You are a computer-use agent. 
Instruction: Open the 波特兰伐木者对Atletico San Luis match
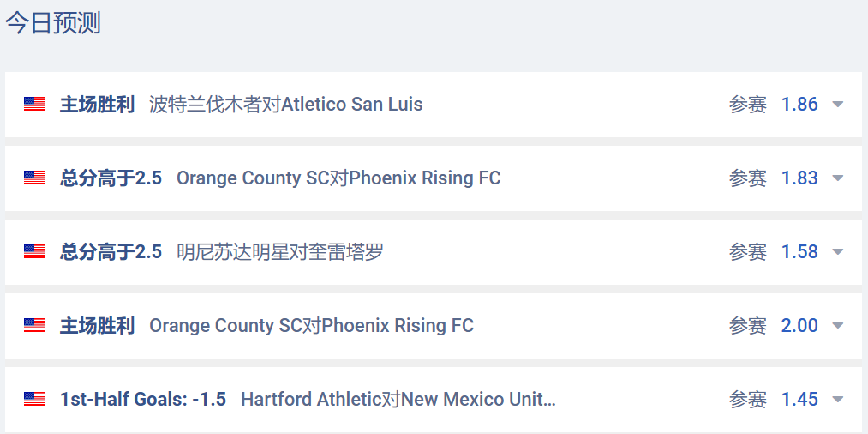click(285, 105)
